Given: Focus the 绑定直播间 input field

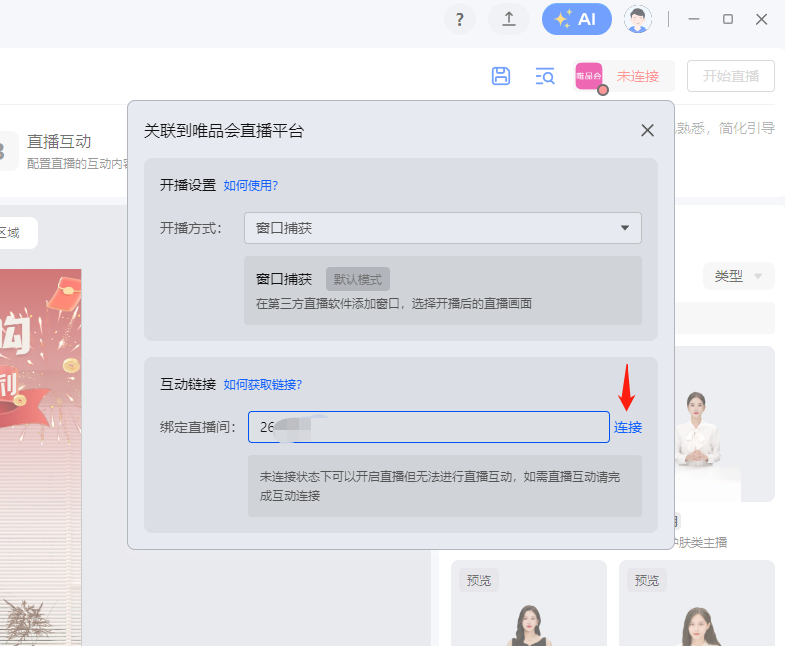Looking at the screenshot, I should pyautogui.click(x=429, y=427).
